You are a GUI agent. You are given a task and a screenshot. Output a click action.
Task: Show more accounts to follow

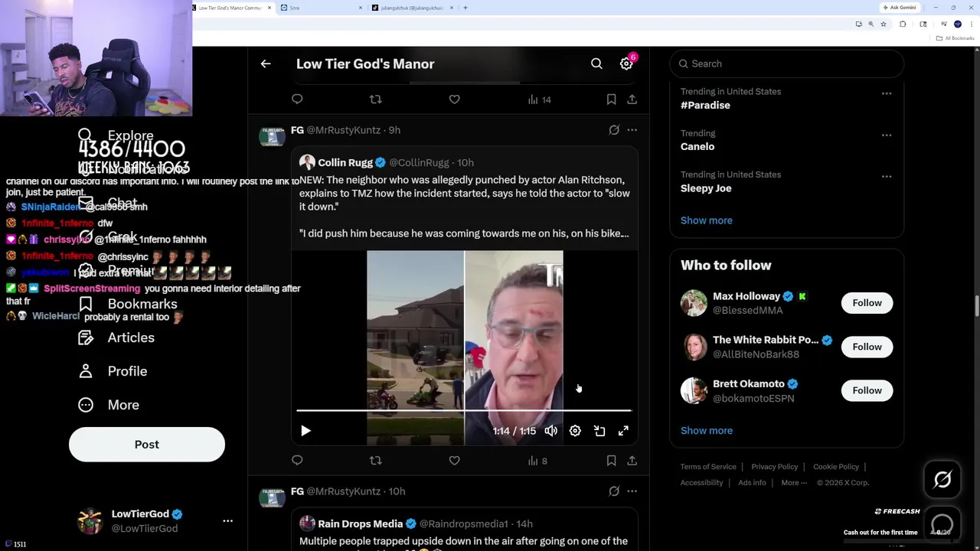point(706,430)
